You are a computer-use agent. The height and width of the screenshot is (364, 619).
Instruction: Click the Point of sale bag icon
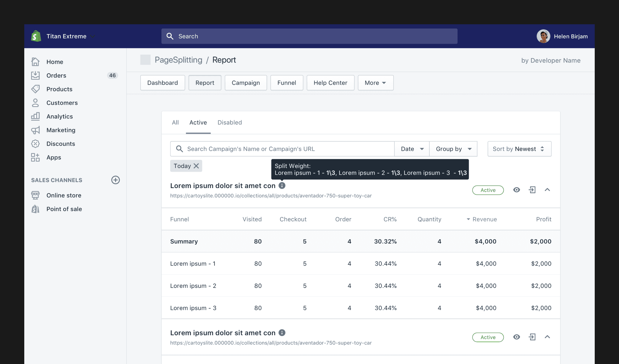36,209
